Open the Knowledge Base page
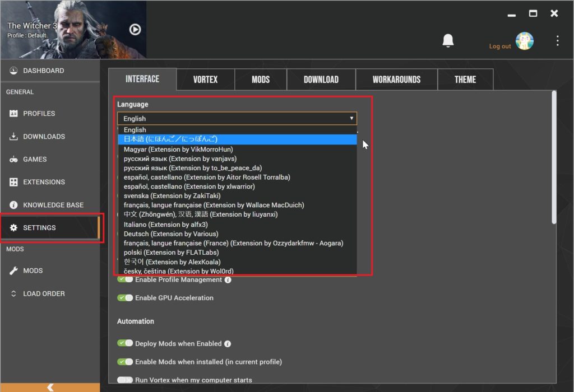 (53, 205)
